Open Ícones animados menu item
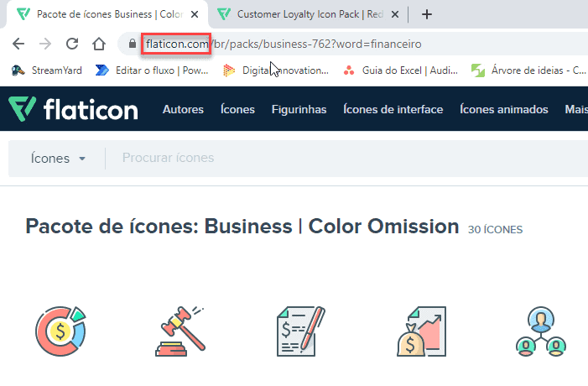Image resolution: width=588 pixels, height=386 pixels. coord(504,109)
